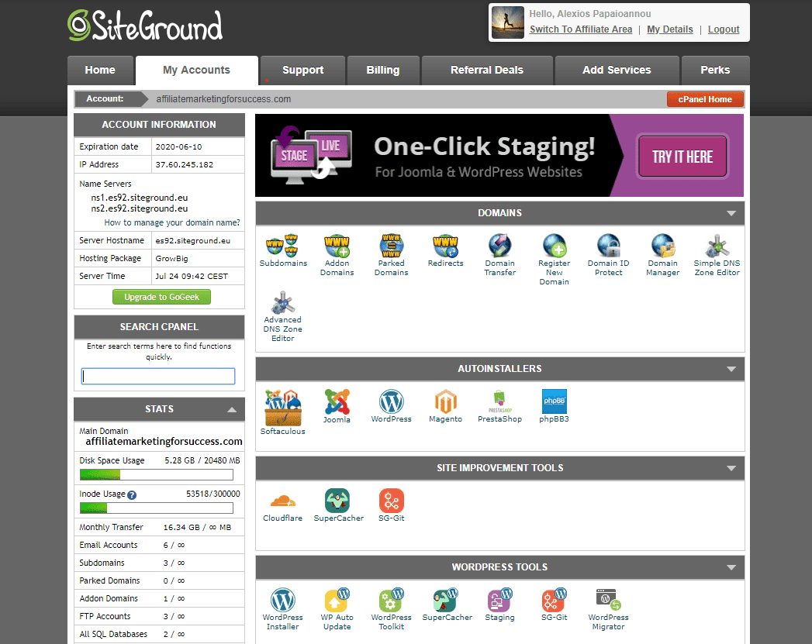Image resolution: width=812 pixels, height=644 pixels.
Task: Launch the Magento autoinstaller
Action: click(x=445, y=407)
